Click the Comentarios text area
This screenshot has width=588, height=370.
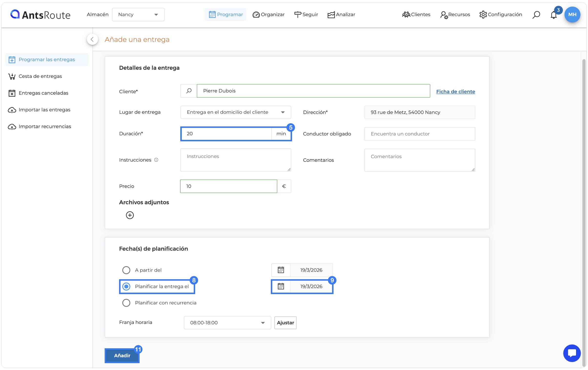click(419, 160)
